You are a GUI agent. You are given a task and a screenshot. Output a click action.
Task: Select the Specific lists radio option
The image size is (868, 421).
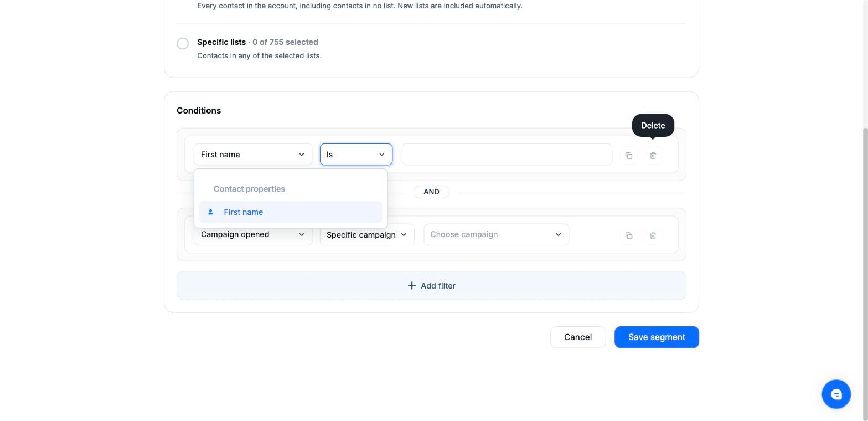pyautogui.click(x=183, y=43)
